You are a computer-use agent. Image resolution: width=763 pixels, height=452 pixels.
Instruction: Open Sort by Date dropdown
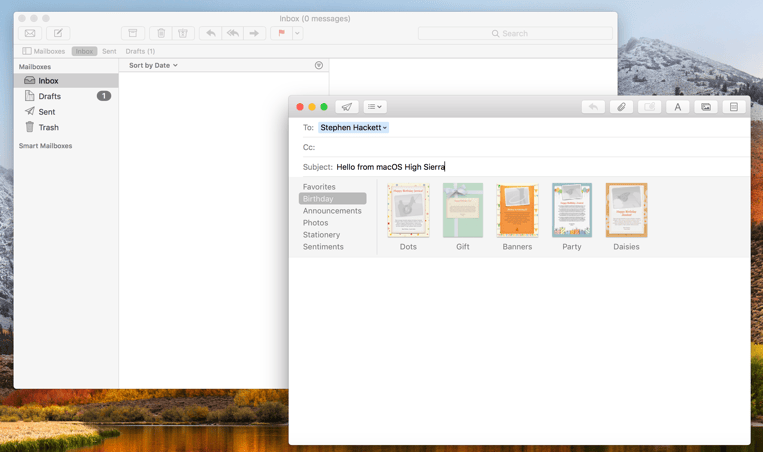click(153, 65)
